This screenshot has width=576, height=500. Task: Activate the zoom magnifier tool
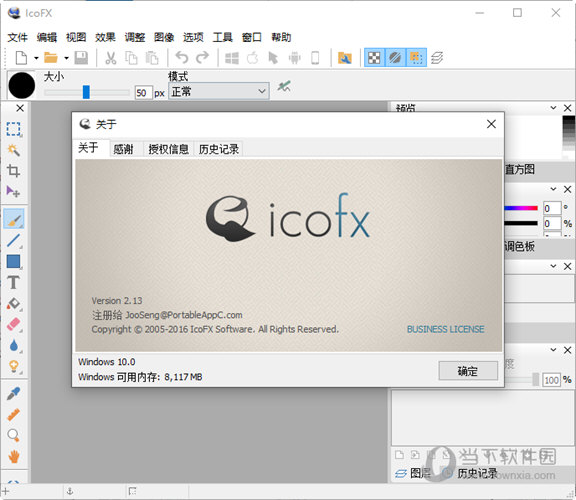coord(14,435)
